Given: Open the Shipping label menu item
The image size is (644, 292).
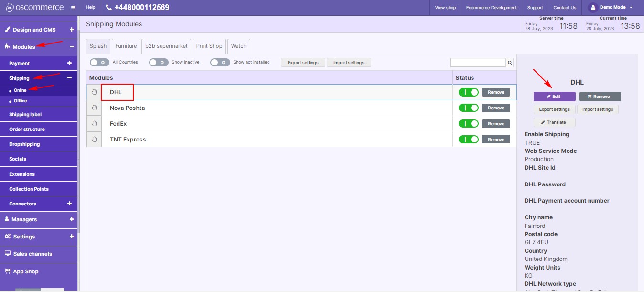Looking at the screenshot, I should point(39,115).
